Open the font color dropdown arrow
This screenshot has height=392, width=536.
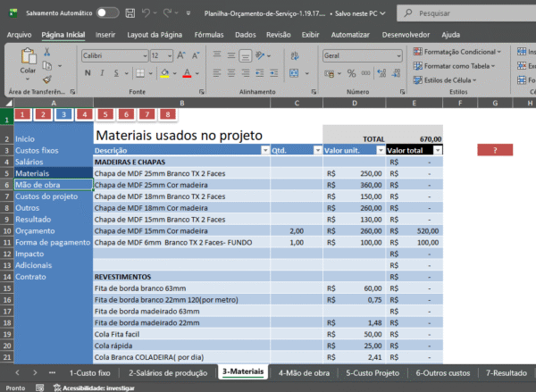tap(197, 73)
